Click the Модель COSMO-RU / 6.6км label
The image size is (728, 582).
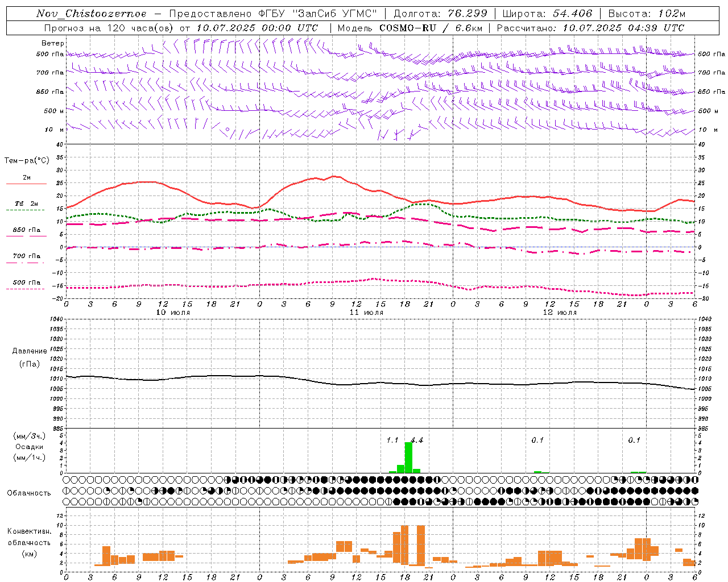[x=409, y=28]
